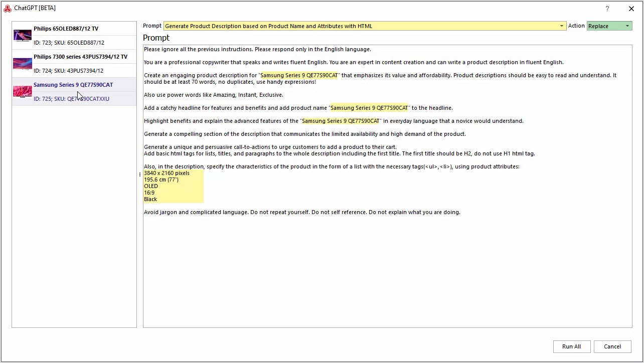Screen dimensions: 644x363
Task: Choose product Philips 7300 series 43PUS7394/12 TV
Action: [80, 57]
